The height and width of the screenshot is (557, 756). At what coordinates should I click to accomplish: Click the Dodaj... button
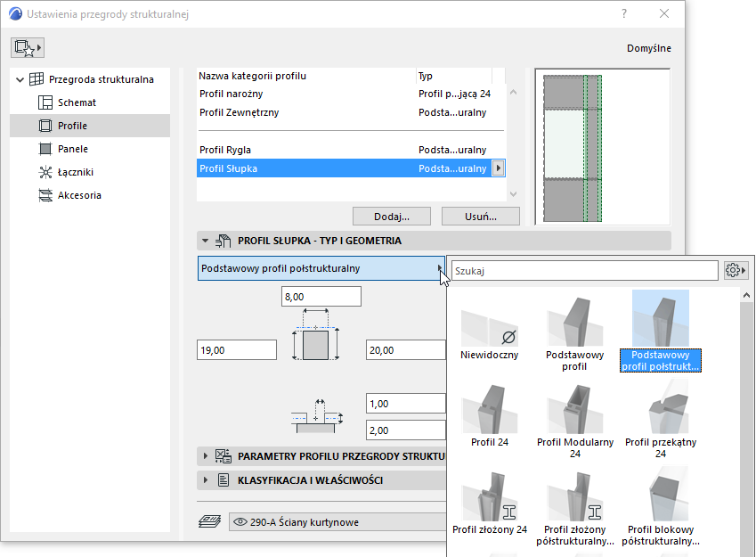[x=392, y=217]
